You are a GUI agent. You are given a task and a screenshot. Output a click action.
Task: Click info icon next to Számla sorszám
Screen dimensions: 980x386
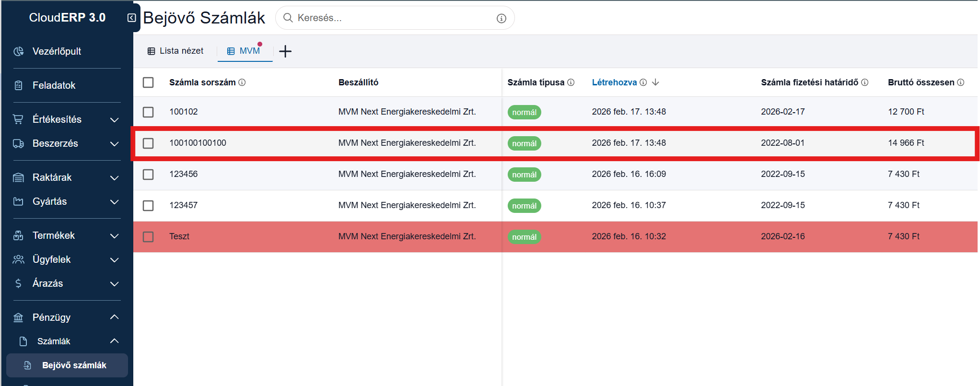click(242, 82)
